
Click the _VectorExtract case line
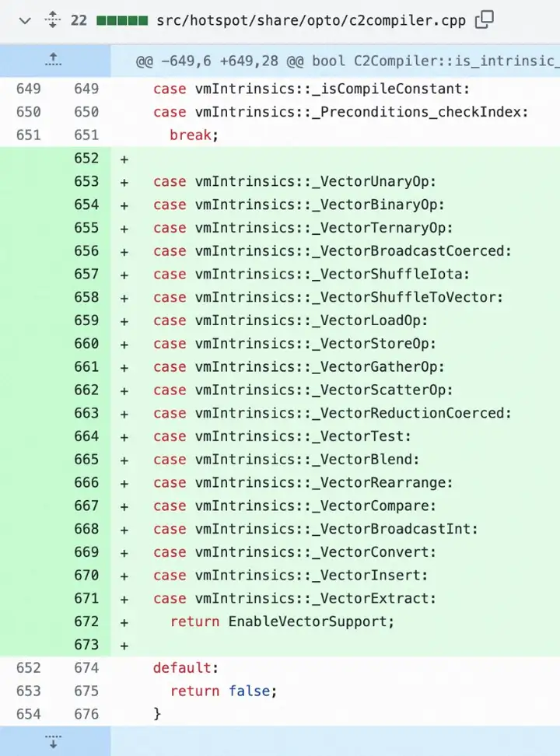[295, 598]
